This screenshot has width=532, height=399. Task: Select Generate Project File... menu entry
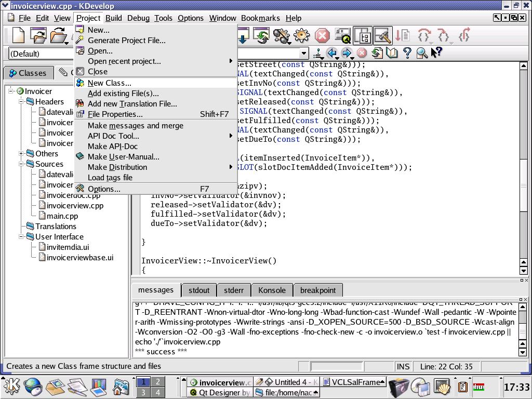pos(155,41)
